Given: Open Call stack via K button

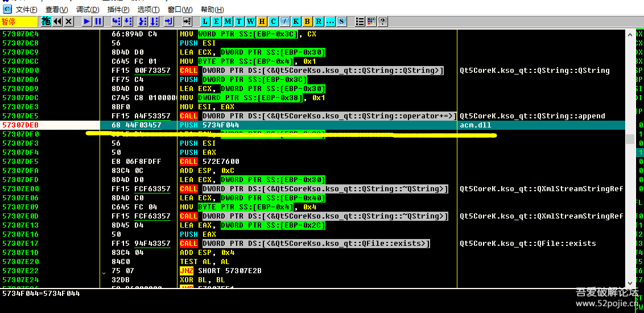Looking at the screenshot, I should pos(296,22).
